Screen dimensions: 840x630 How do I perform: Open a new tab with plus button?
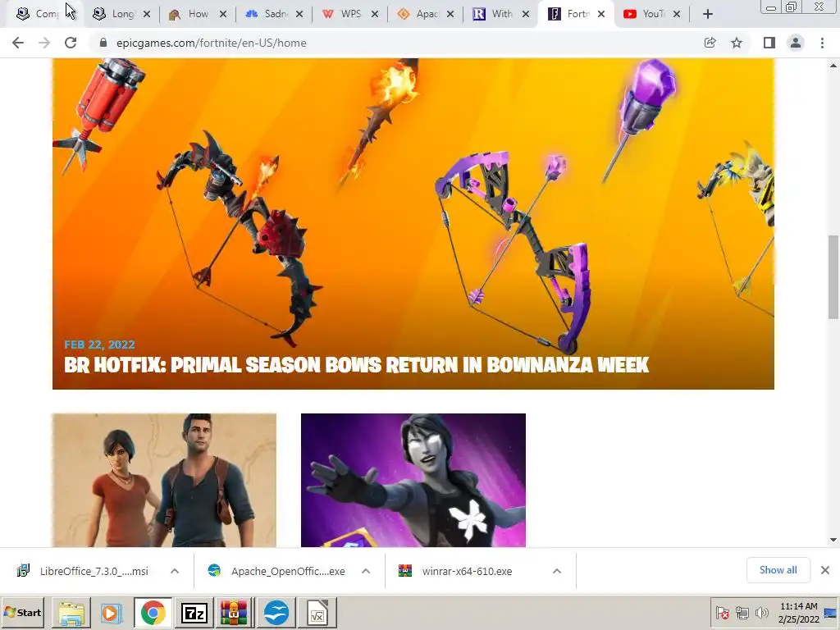pos(708,15)
